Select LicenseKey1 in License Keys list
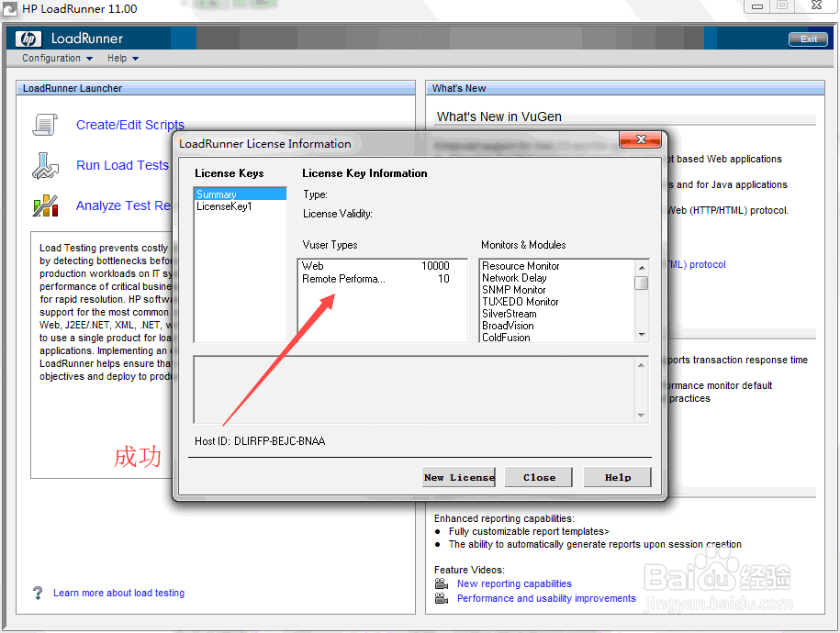840x633 pixels. coord(240,206)
